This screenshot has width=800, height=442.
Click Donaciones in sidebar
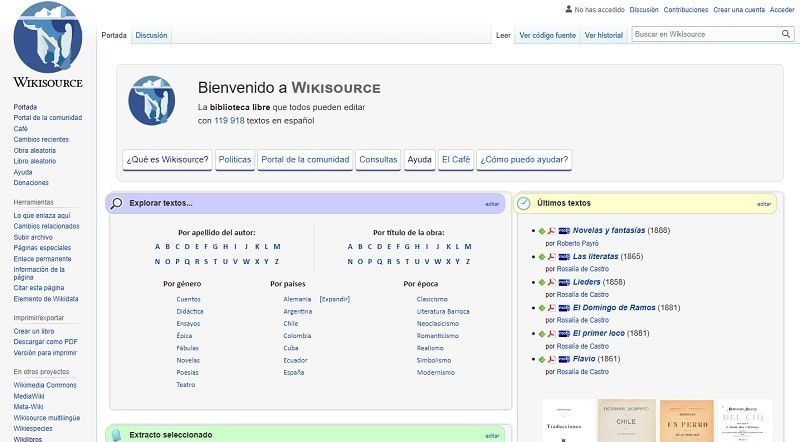pos(31,183)
